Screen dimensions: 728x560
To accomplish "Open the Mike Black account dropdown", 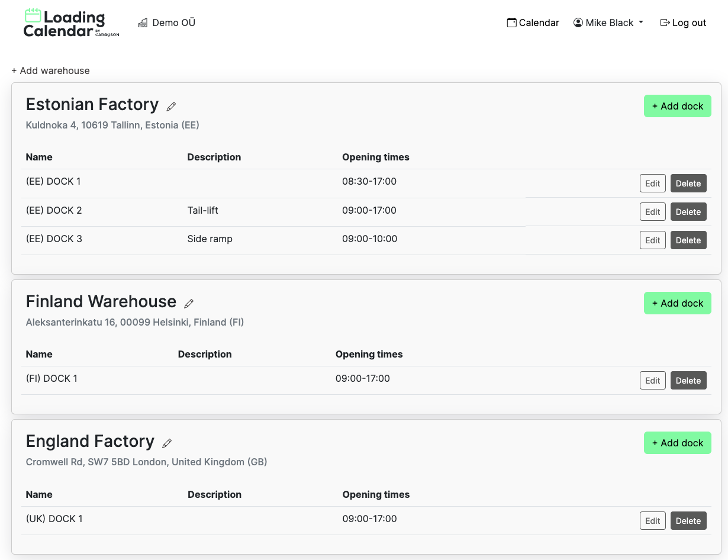I will pos(608,22).
